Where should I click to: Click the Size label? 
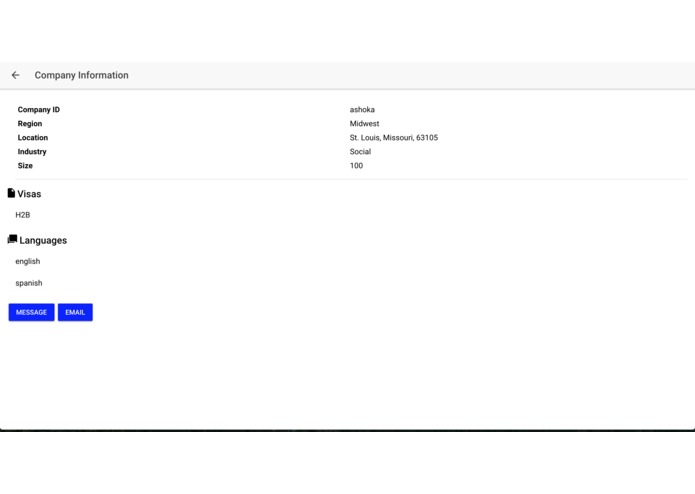click(25, 166)
